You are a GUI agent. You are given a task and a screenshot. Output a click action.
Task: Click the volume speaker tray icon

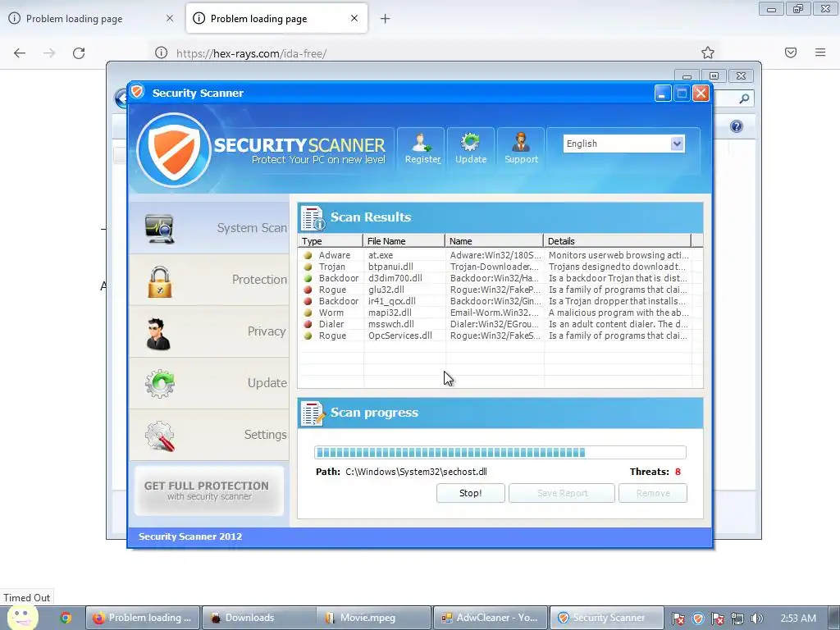tap(756, 619)
